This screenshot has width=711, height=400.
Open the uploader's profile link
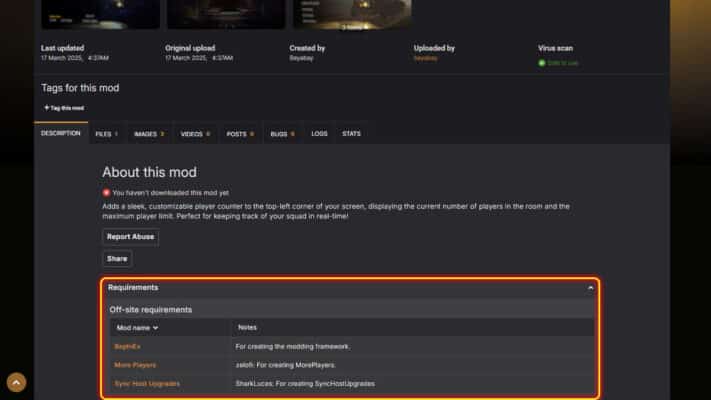(x=427, y=59)
